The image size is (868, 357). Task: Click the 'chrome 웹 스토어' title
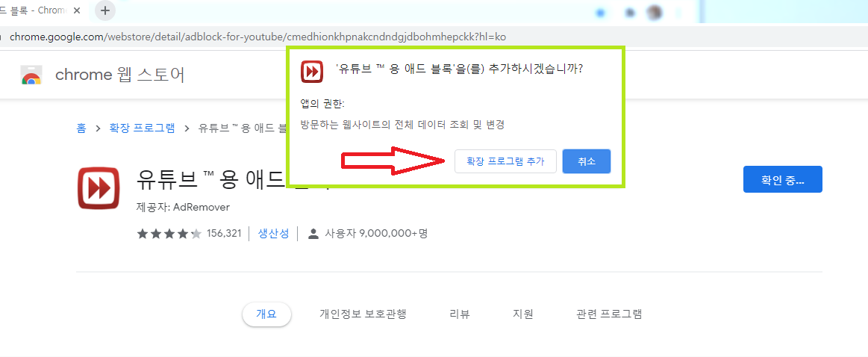pos(120,75)
